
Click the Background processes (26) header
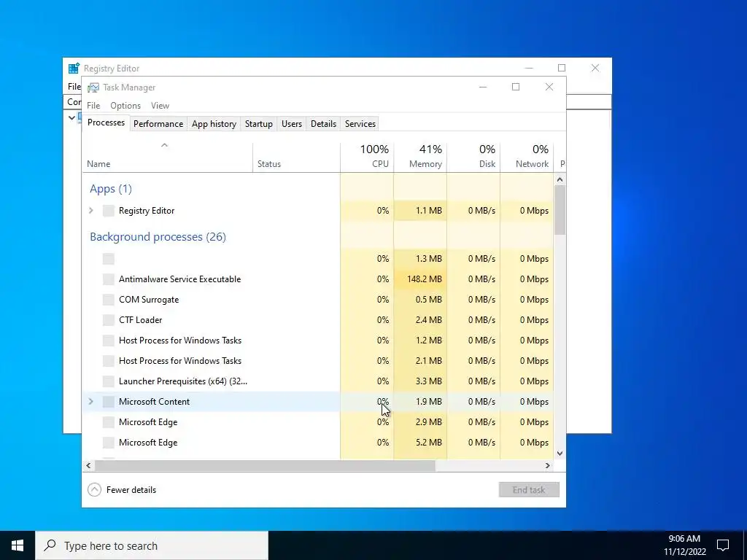pyautogui.click(x=158, y=237)
